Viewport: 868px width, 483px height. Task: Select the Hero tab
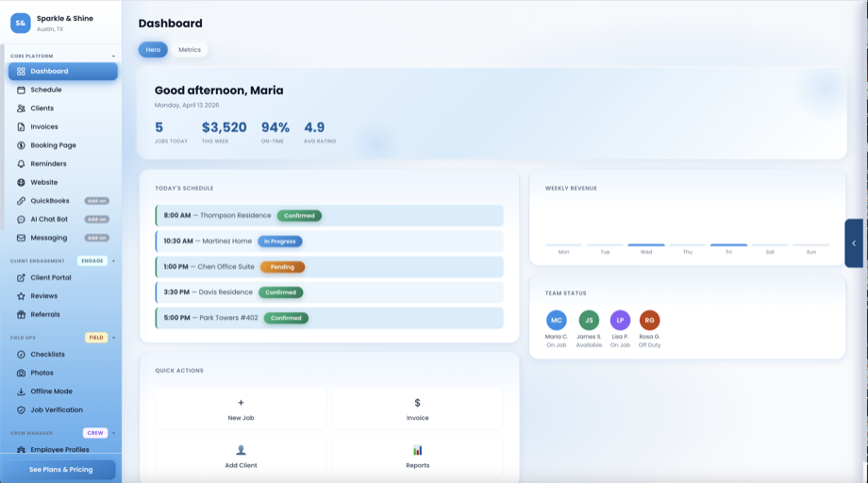click(x=153, y=49)
